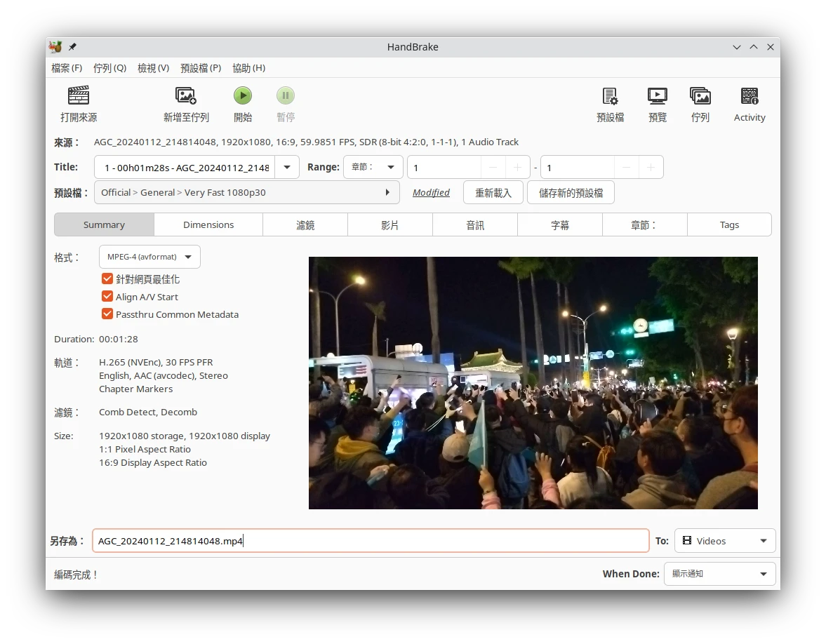Open the Activity log icon
This screenshot has height=644, width=826.
pyautogui.click(x=749, y=96)
